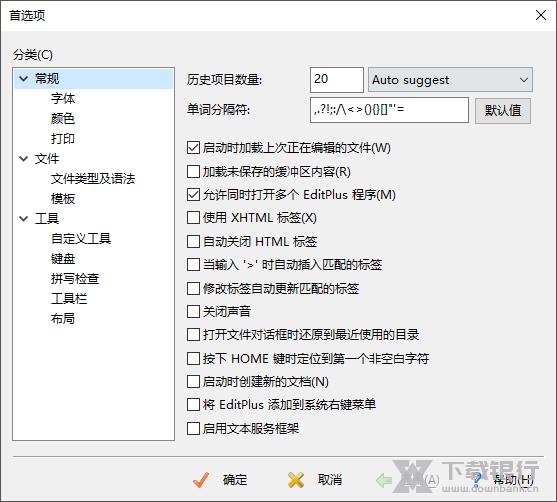Enable 启动时创建新的文档 checkbox
The height and width of the screenshot is (502, 557).
193,382
